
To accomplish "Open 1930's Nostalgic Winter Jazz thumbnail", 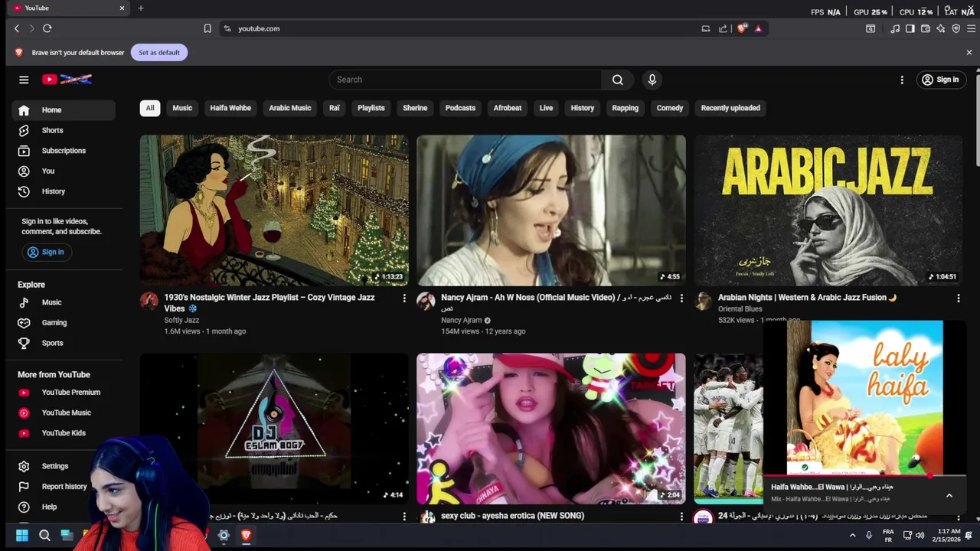I will tap(274, 210).
